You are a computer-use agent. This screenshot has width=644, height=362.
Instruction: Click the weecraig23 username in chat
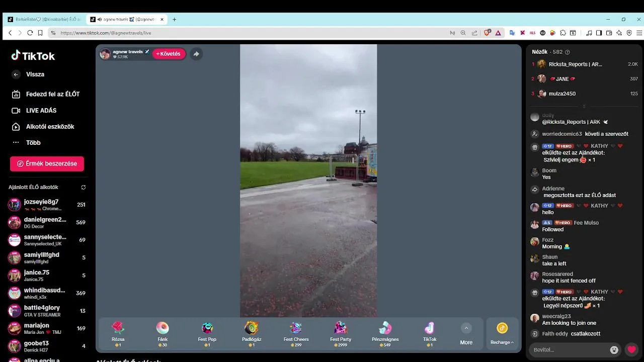pos(556,316)
